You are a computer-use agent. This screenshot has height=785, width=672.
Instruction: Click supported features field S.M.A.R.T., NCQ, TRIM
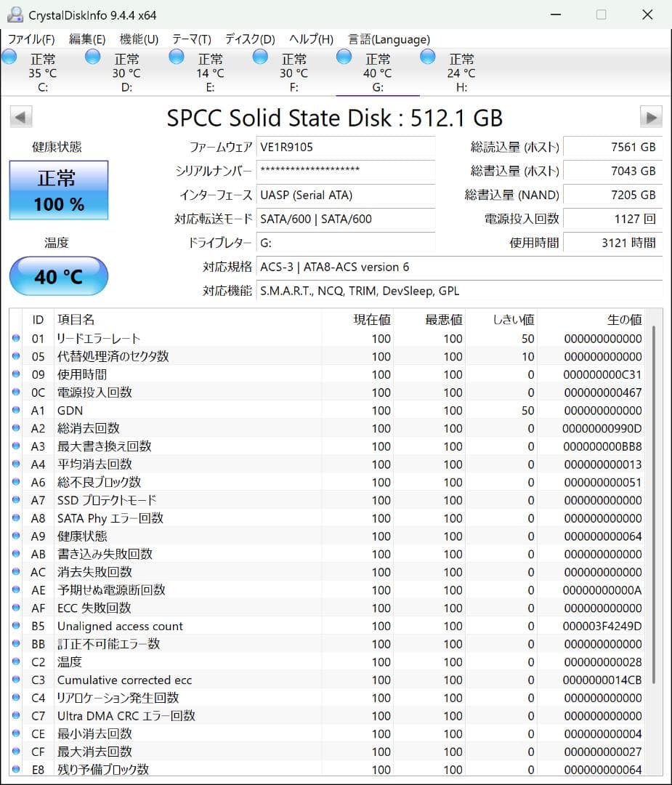tap(459, 291)
